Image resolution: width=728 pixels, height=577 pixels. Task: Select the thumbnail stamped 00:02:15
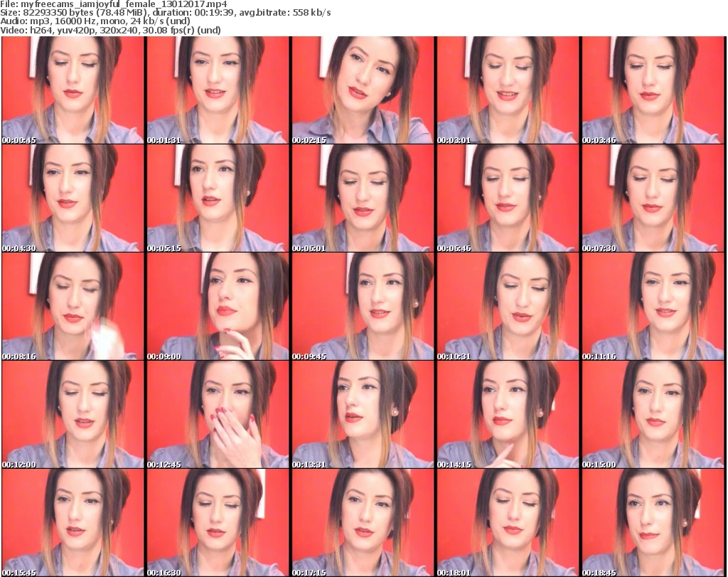coord(363,90)
